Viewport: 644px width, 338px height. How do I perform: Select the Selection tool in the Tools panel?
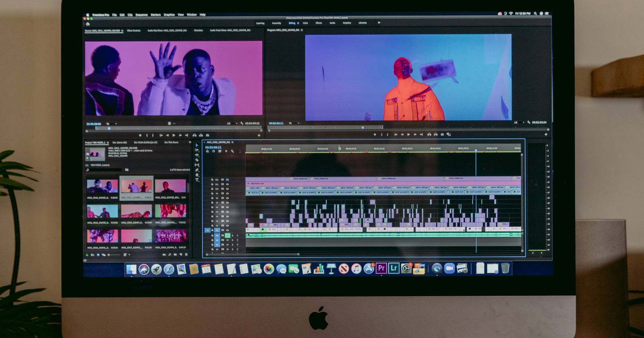click(x=197, y=145)
